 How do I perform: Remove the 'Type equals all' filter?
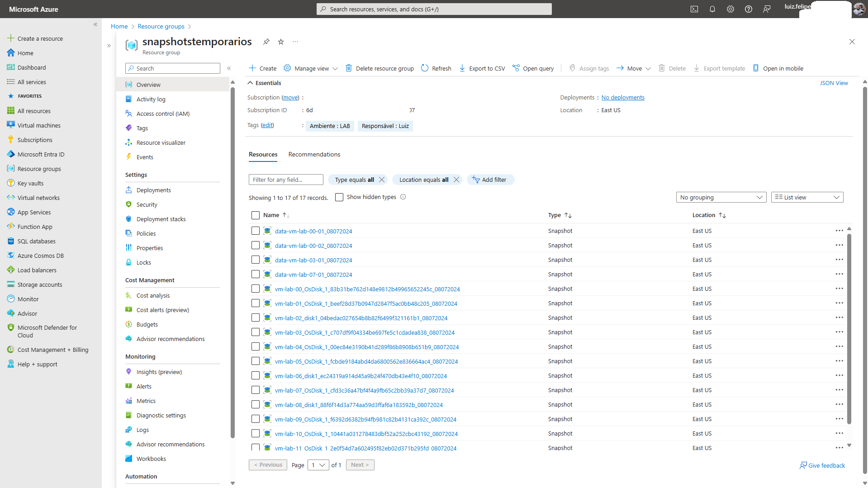click(382, 180)
